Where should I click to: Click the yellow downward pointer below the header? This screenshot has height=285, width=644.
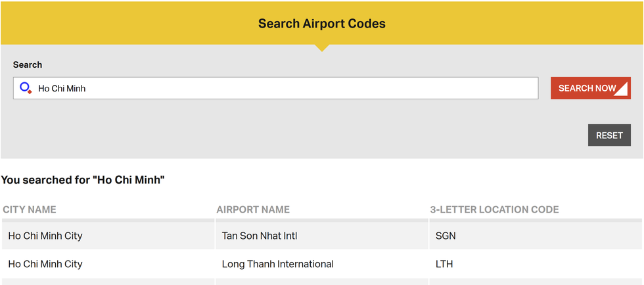point(322,47)
